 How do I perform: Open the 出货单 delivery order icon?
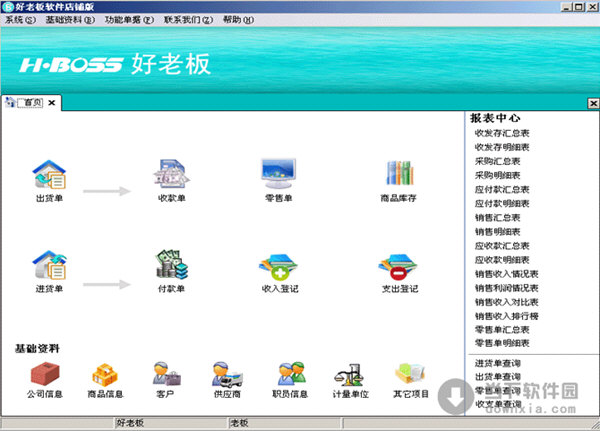[49, 175]
